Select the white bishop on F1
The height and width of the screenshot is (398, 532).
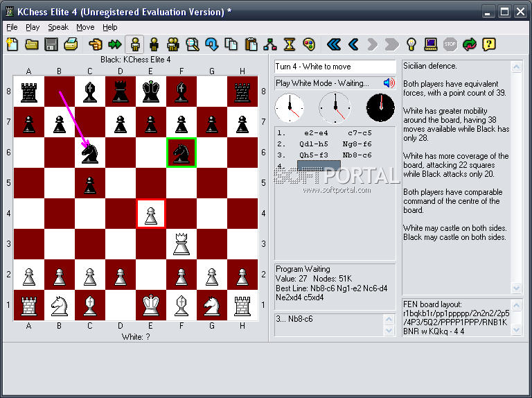(181, 305)
